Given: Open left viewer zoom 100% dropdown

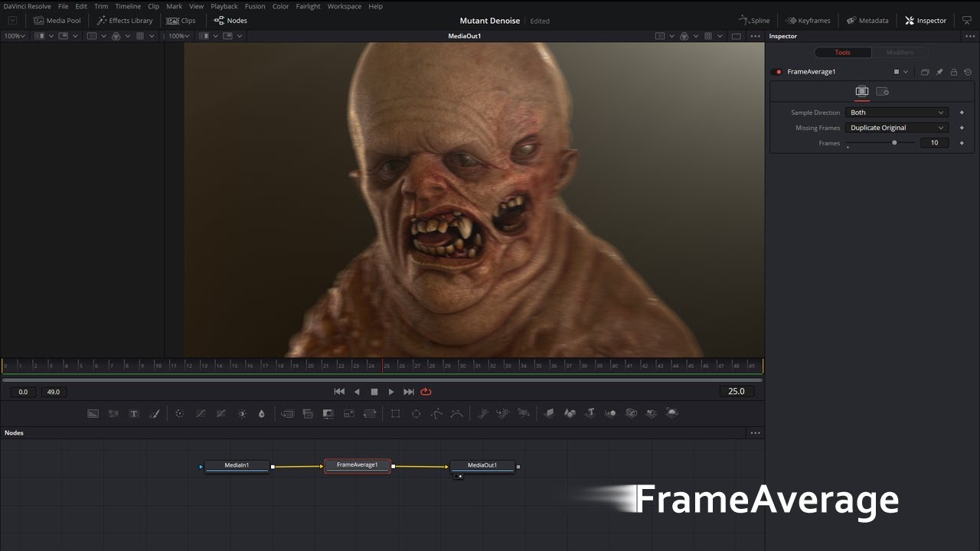Looking at the screenshot, I should [x=14, y=36].
